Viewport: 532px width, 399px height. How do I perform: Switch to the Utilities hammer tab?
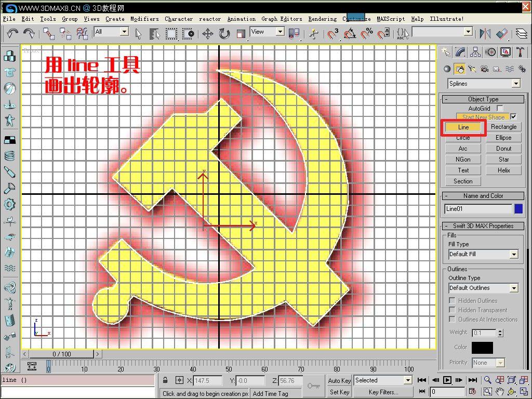(x=520, y=52)
